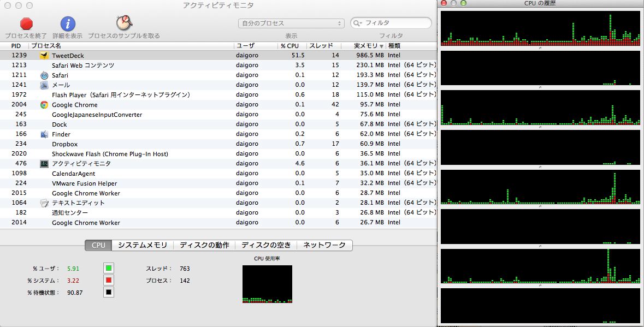This screenshot has width=644, height=327.
Task: Select the VMware Fusion Helper process
Action: [218, 183]
